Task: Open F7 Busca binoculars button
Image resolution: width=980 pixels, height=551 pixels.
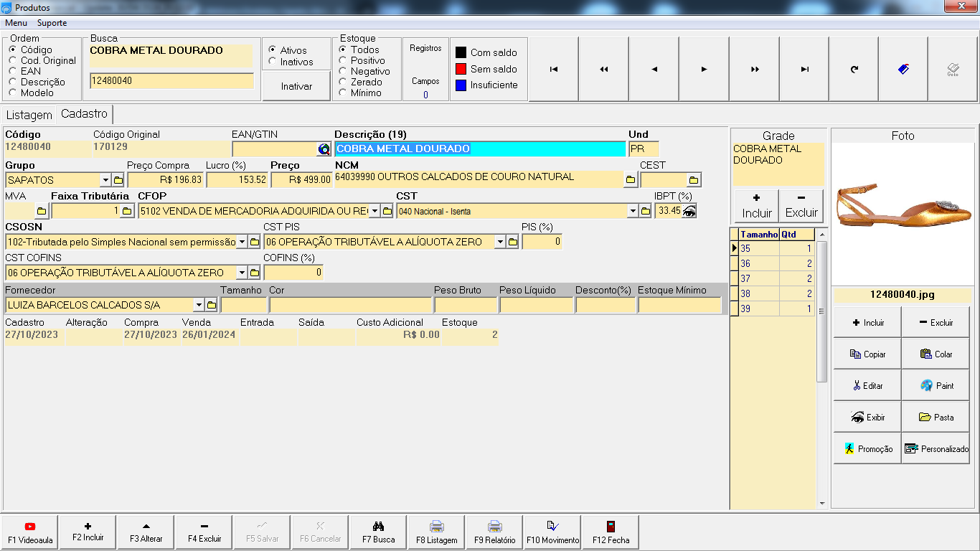Action: point(378,532)
